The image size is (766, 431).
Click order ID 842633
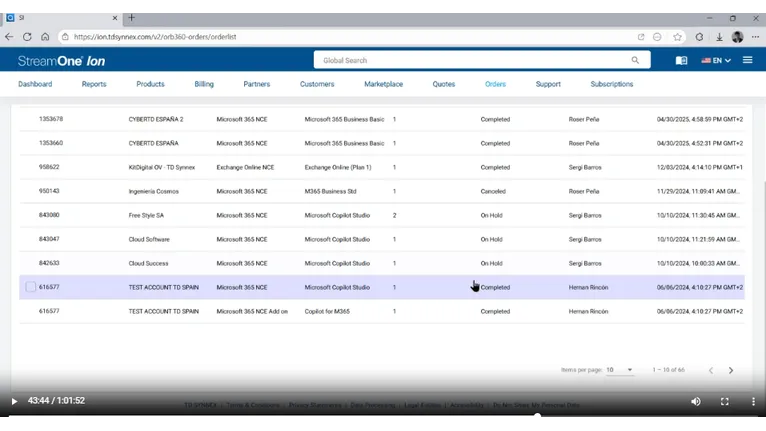49,262
